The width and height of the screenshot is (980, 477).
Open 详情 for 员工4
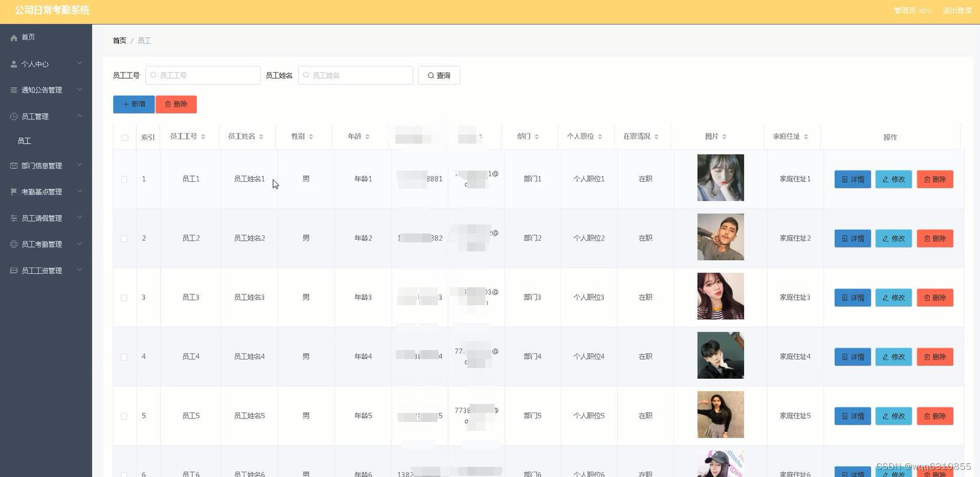point(852,357)
